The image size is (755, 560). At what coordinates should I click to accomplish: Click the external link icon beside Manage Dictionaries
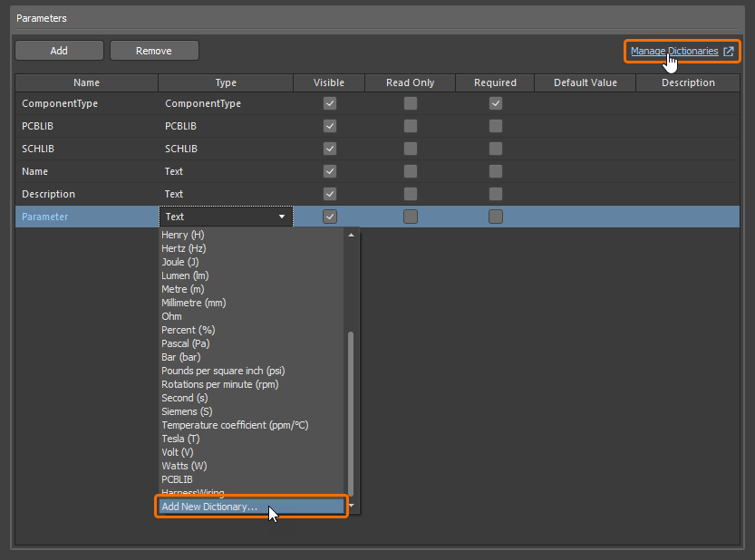(729, 51)
